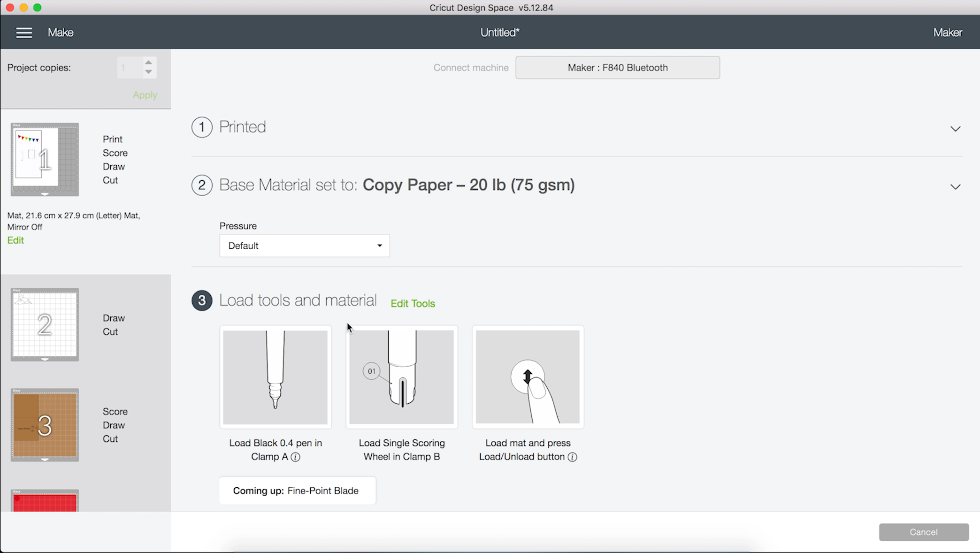The image size is (980, 553).
Task: Click the Coming up Fine-Point Blade label
Action: click(296, 490)
